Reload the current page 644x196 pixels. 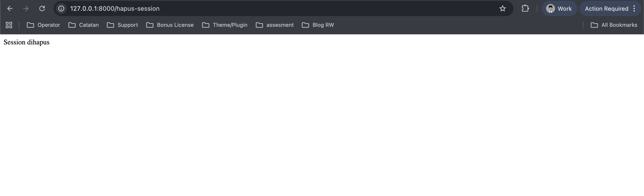[x=42, y=9]
